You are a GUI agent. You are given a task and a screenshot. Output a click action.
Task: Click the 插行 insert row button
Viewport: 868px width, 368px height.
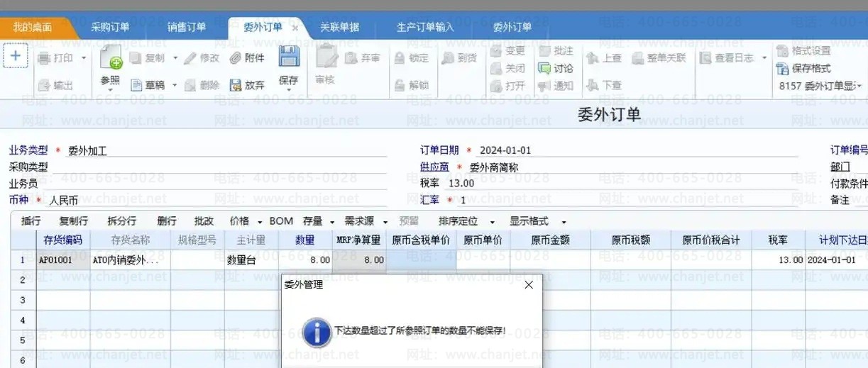tap(31, 221)
